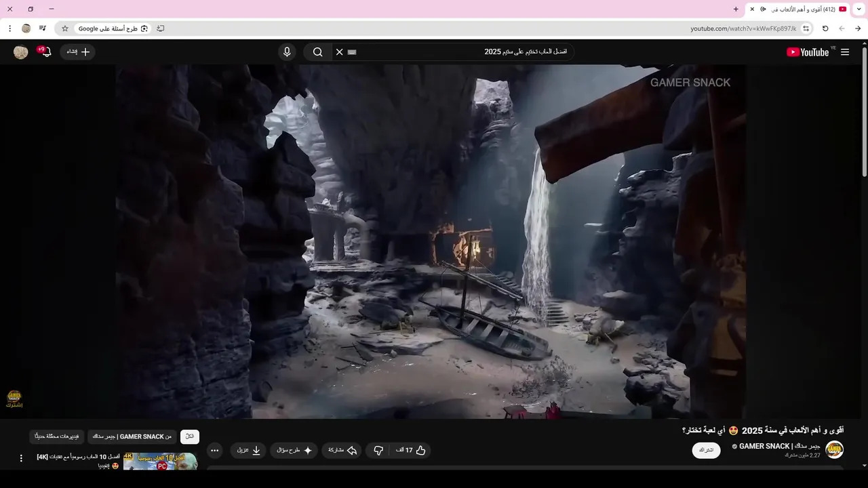The width and height of the screenshot is (868, 488).
Task: Bookmark this page with star icon
Action: point(65,28)
